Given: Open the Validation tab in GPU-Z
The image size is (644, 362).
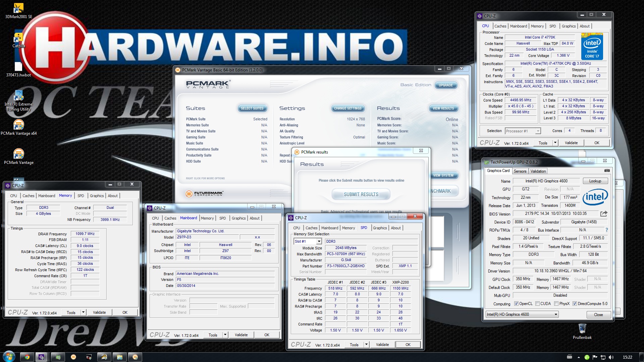Looking at the screenshot, I should (x=538, y=171).
